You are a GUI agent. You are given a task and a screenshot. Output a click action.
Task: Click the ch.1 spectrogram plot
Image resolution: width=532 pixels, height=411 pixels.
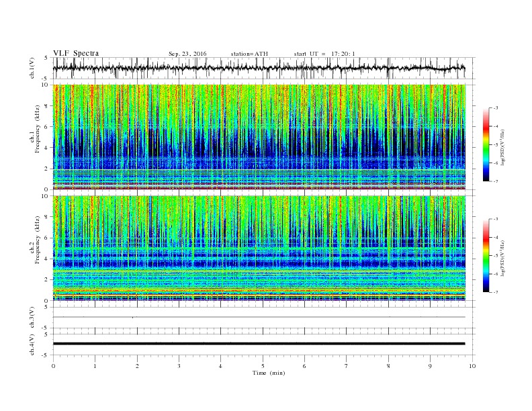(259, 137)
